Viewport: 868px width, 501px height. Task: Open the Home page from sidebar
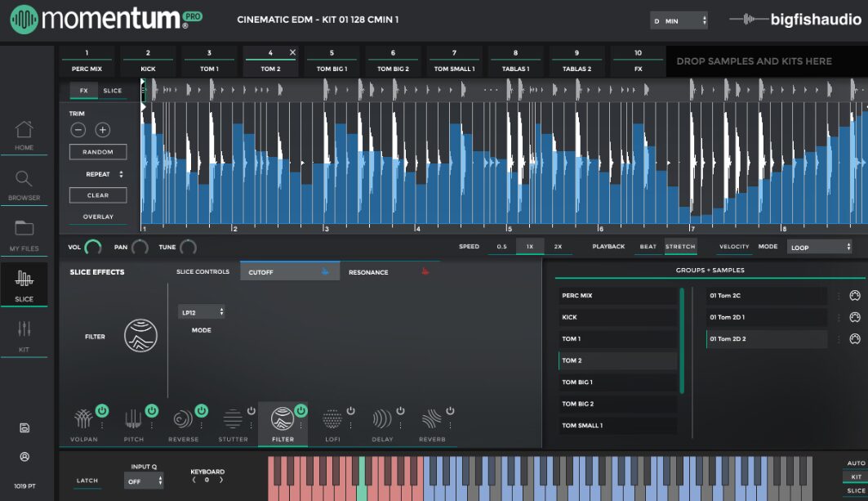click(24, 130)
